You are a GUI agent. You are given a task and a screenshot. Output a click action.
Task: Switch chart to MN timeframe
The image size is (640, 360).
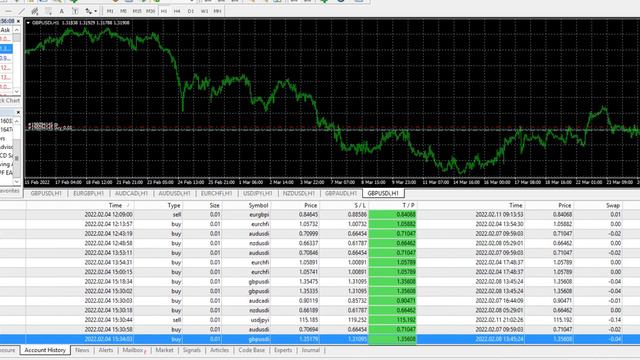click(x=218, y=11)
